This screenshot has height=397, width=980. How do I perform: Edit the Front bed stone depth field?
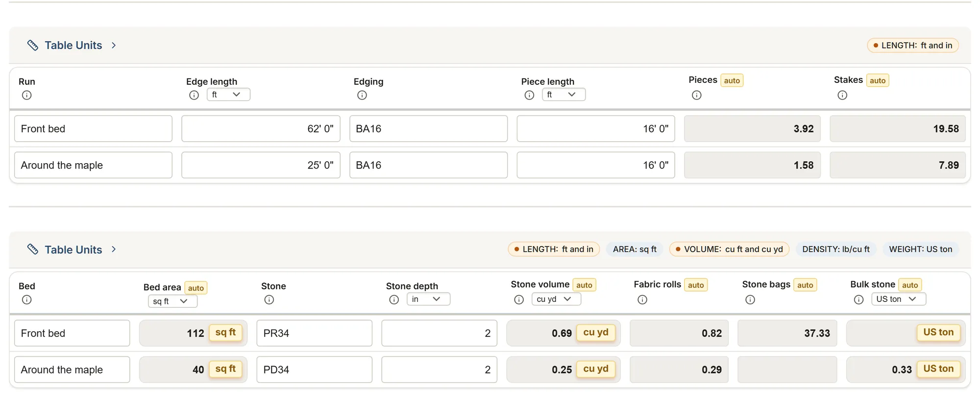[x=439, y=333]
